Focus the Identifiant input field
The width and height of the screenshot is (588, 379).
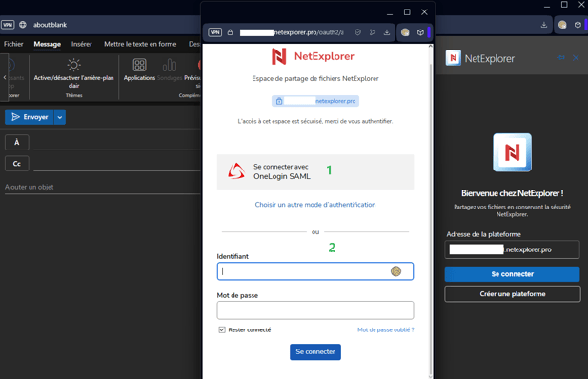coord(315,271)
